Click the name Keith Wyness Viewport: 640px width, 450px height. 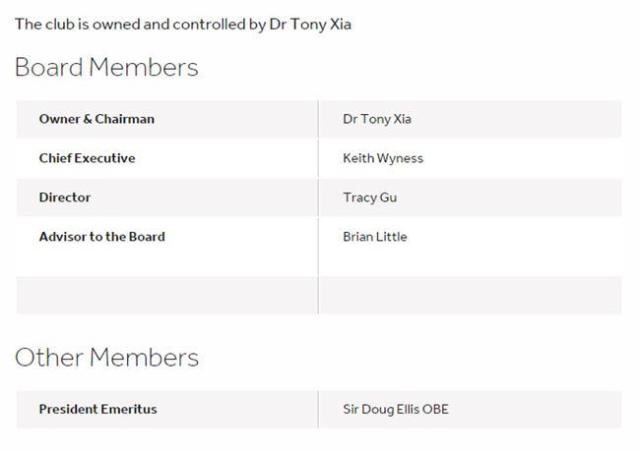tap(383, 158)
